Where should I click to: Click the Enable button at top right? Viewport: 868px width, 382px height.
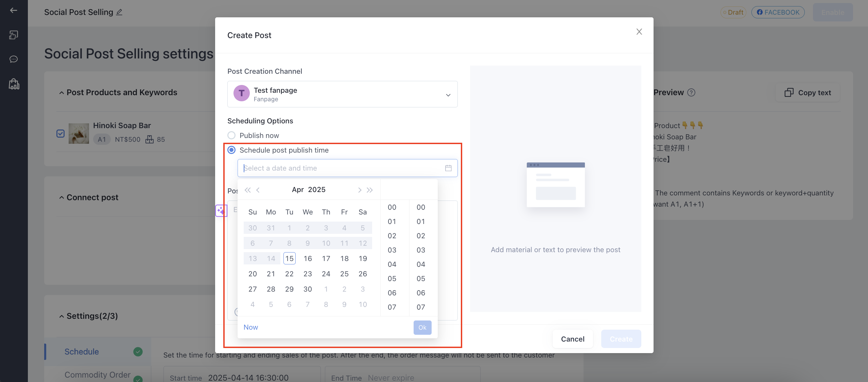[833, 13]
